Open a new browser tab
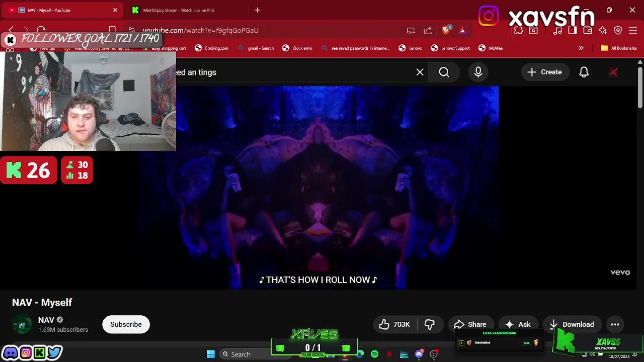The width and height of the screenshot is (644, 362). click(x=258, y=10)
